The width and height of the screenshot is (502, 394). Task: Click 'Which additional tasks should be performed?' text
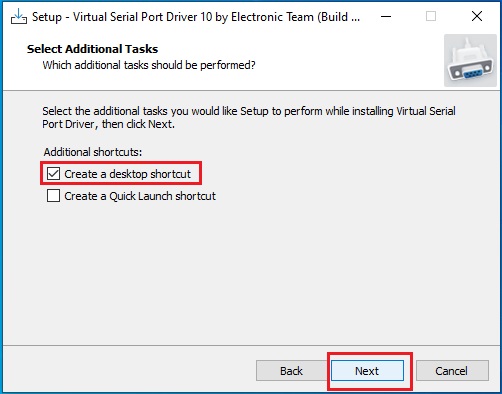tap(149, 65)
